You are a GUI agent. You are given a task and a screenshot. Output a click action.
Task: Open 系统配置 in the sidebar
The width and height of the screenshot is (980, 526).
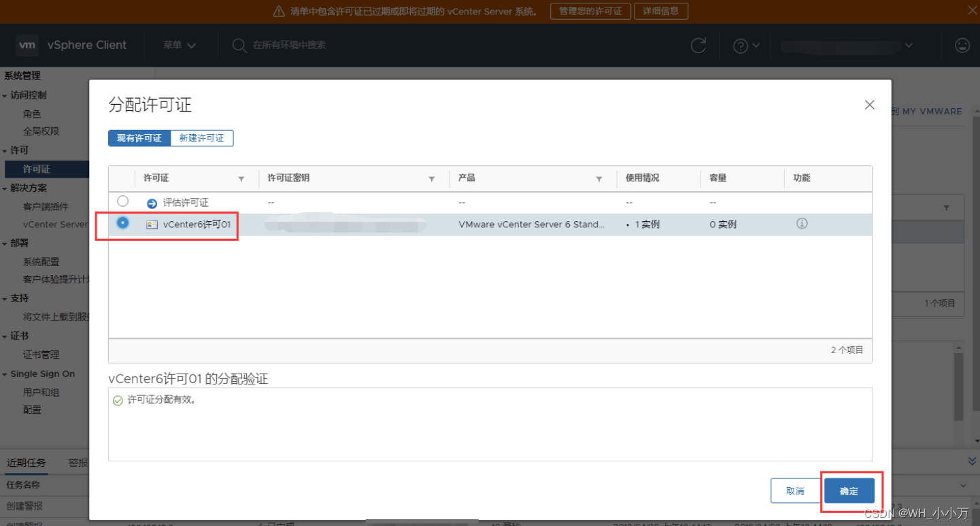[41, 262]
